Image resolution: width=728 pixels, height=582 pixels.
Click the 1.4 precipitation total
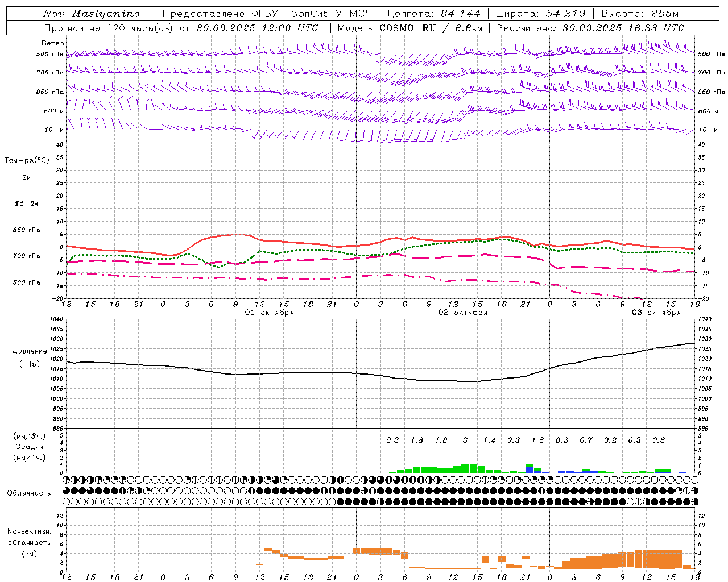pyautogui.click(x=490, y=440)
